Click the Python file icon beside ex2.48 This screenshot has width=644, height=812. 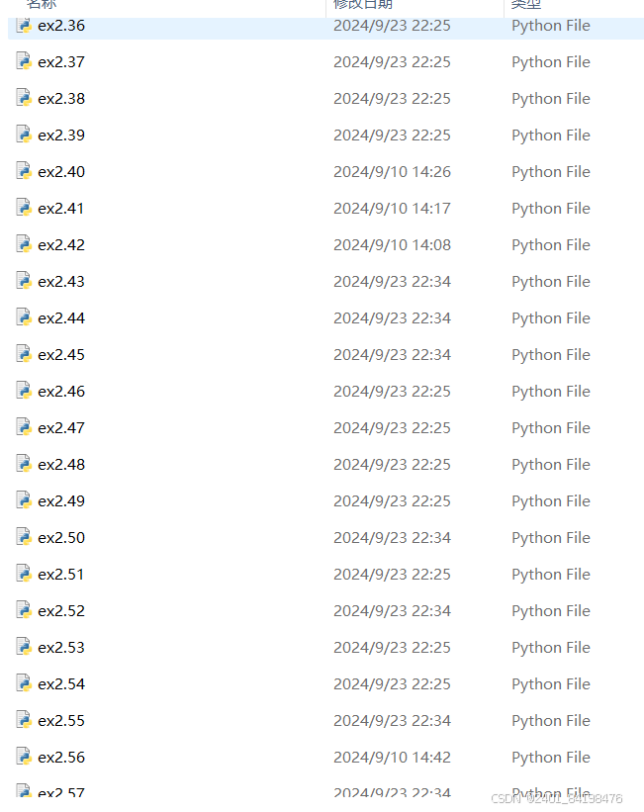[x=23, y=464]
